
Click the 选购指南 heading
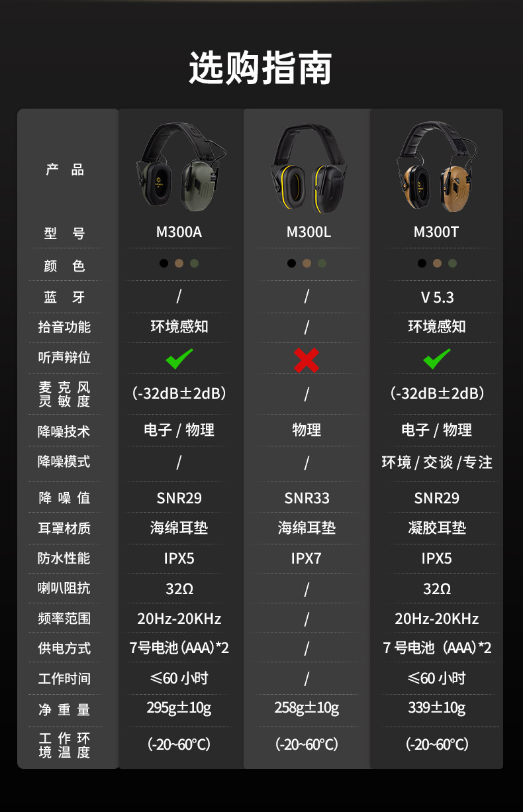coord(261,68)
